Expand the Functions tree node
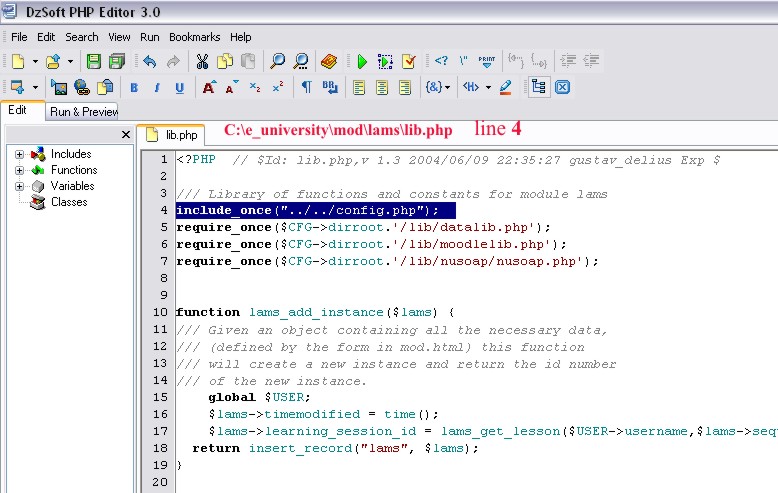 click(20, 170)
